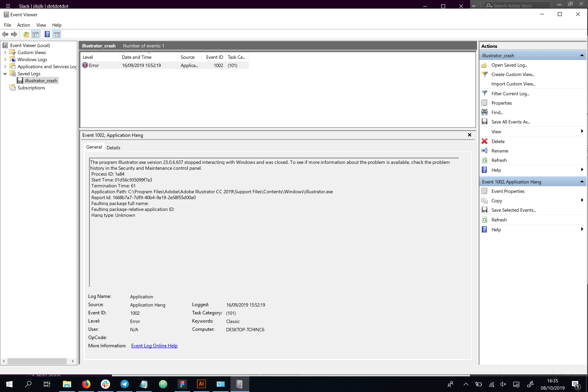The width and height of the screenshot is (588, 392).
Task: Click Create Custom View action
Action: 513,74
